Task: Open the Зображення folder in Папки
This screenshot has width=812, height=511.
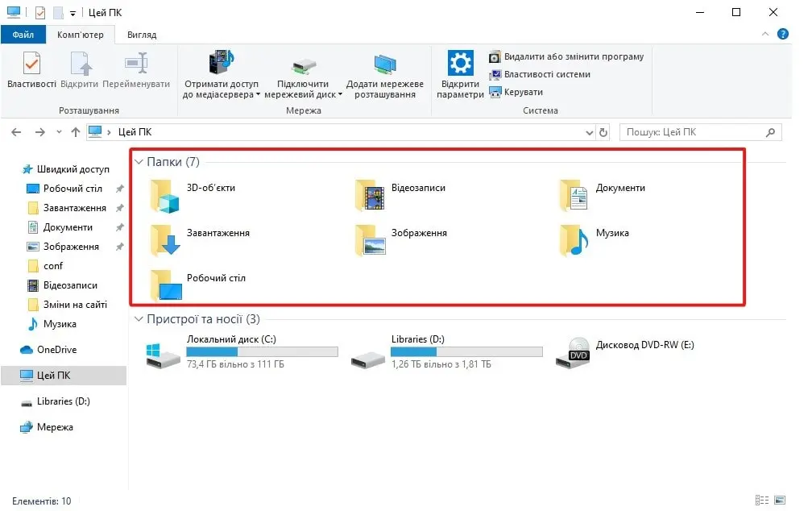Action: (371, 240)
